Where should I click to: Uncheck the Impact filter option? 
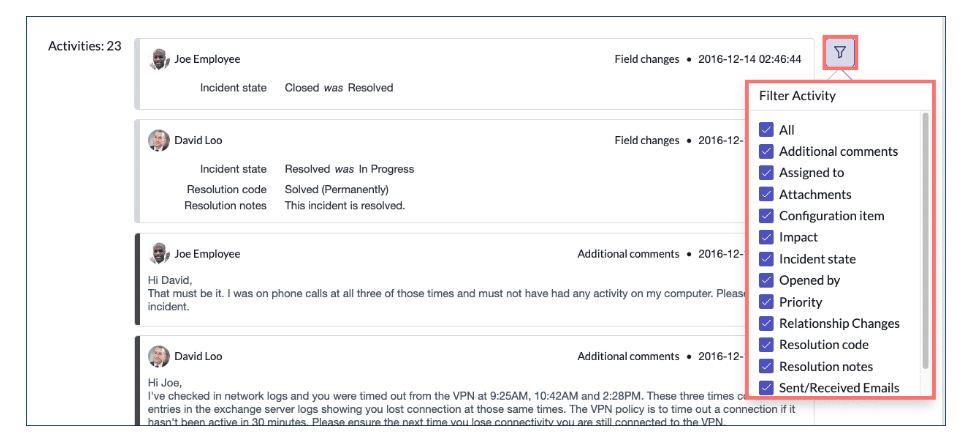[x=766, y=238]
